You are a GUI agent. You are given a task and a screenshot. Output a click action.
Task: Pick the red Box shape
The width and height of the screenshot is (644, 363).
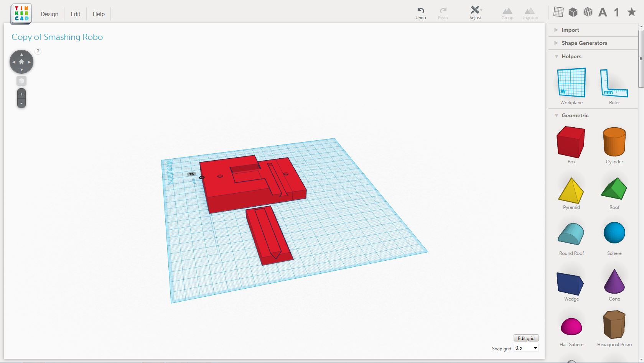coord(571,142)
